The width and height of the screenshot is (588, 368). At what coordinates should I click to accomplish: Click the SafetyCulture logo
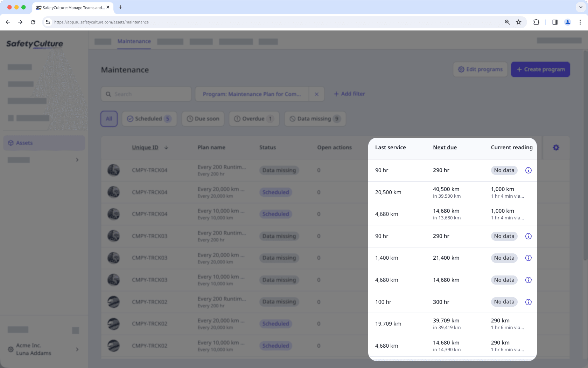tap(34, 44)
